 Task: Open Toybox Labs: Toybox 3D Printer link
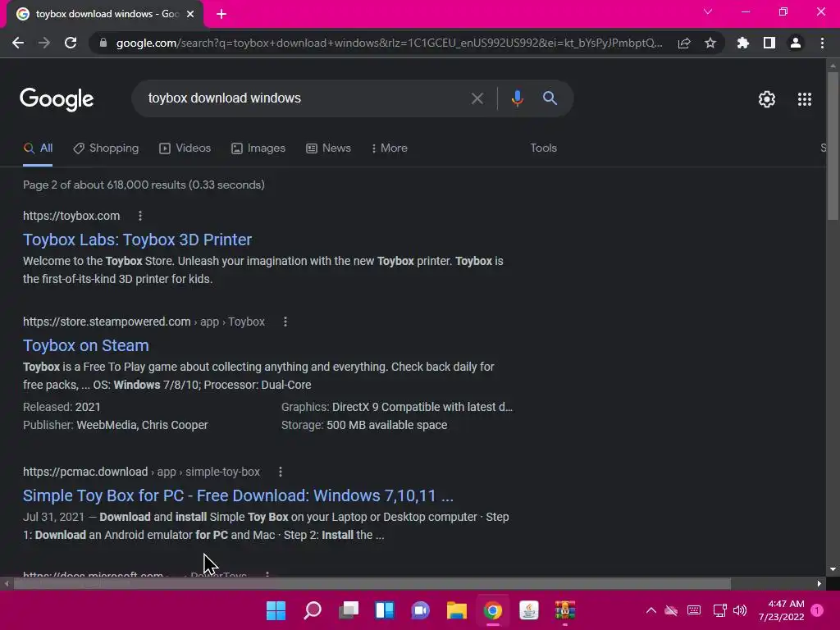pos(137,240)
